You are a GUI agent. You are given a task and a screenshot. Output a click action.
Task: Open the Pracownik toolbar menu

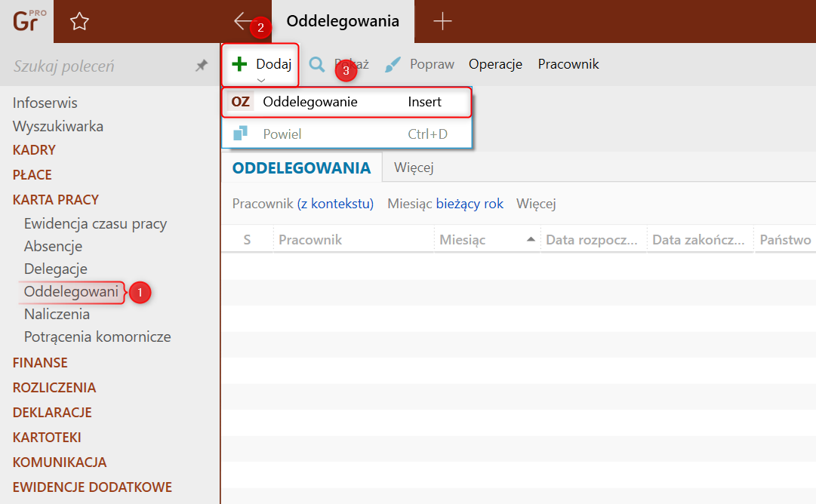(x=568, y=64)
